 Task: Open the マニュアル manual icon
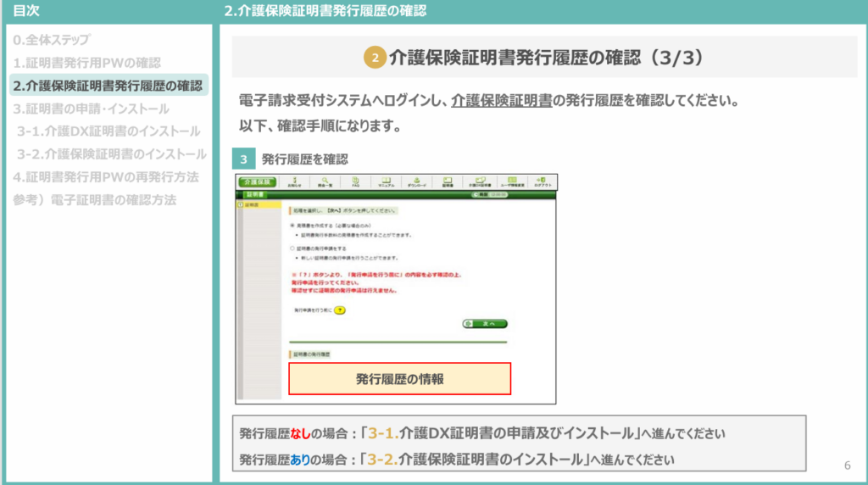(386, 182)
